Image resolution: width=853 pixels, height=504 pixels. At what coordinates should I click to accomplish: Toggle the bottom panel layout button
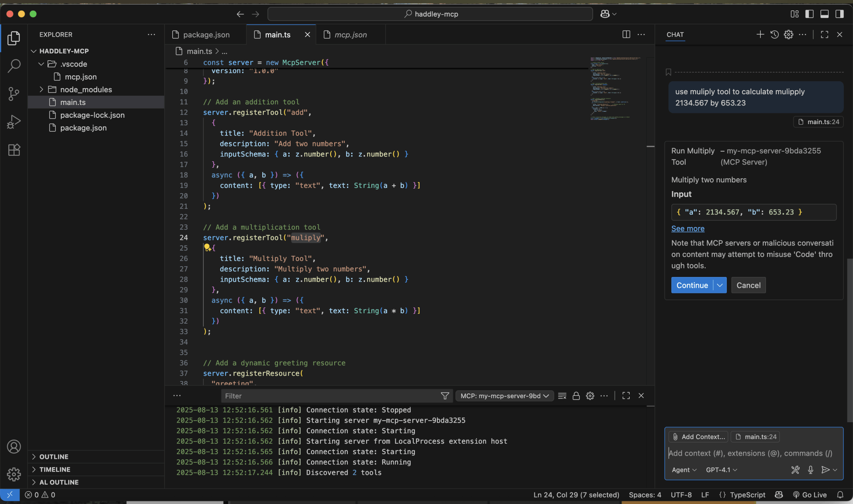(824, 14)
